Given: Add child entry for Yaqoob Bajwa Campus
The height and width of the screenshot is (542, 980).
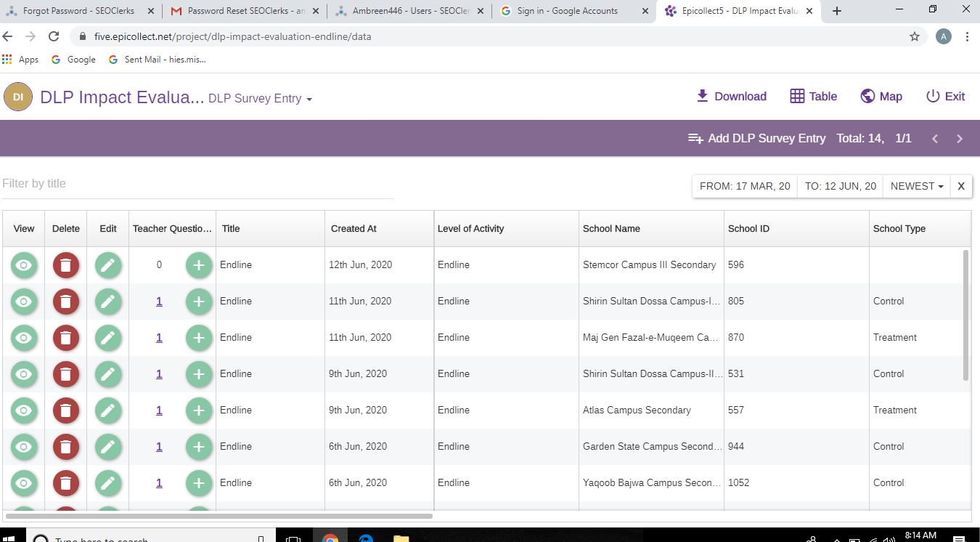Looking at the screenshot, I should point(199,483).
